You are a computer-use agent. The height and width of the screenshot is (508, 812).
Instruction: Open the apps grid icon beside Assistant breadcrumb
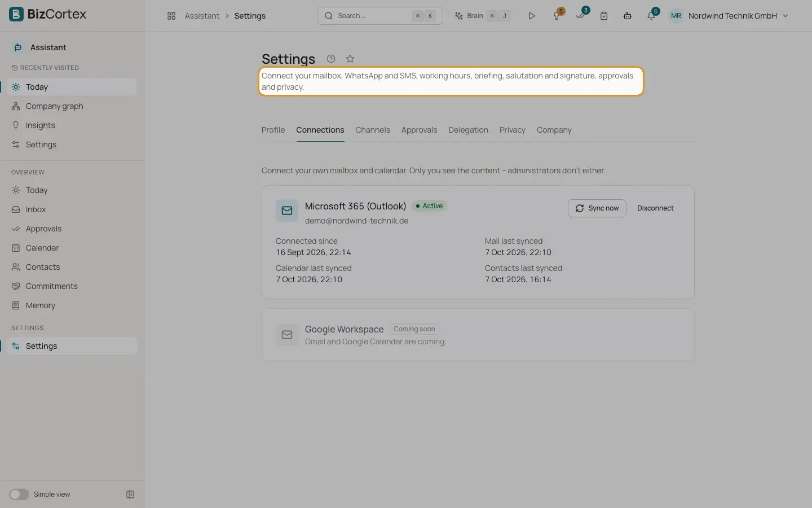[171, 16]
